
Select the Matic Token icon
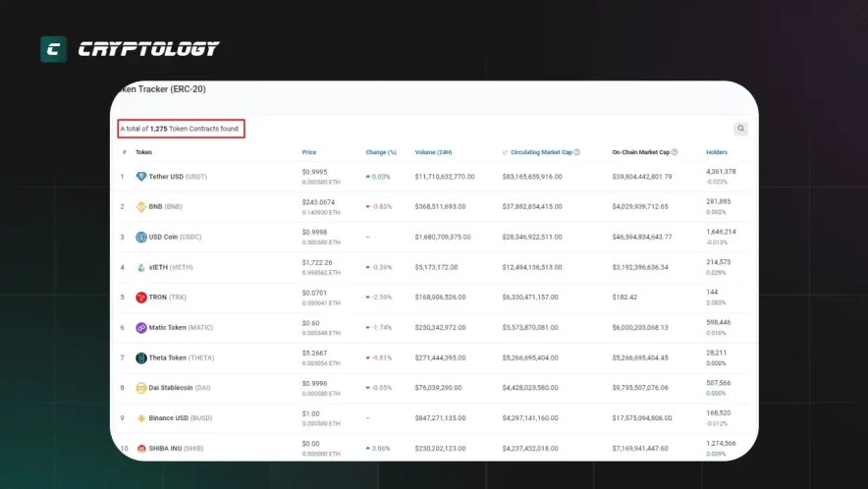click(141, 327)
